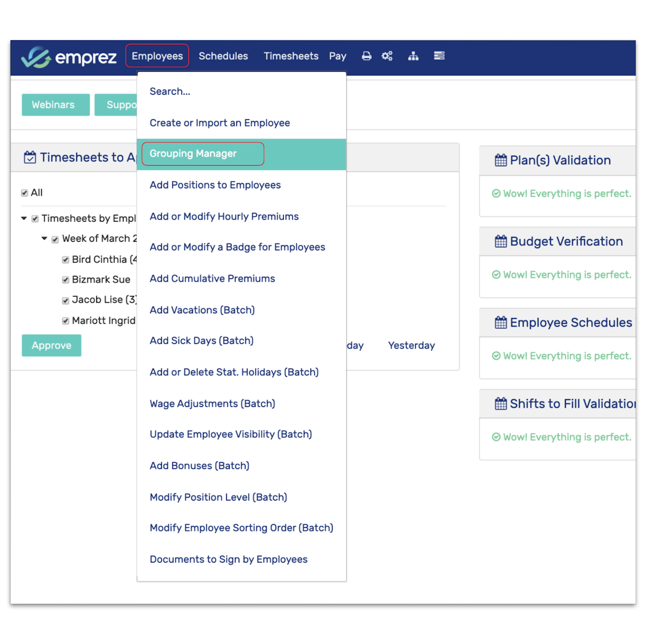Click the Plan(s) Validation calendar icon

pyautogui.click(x=501, y=160)
